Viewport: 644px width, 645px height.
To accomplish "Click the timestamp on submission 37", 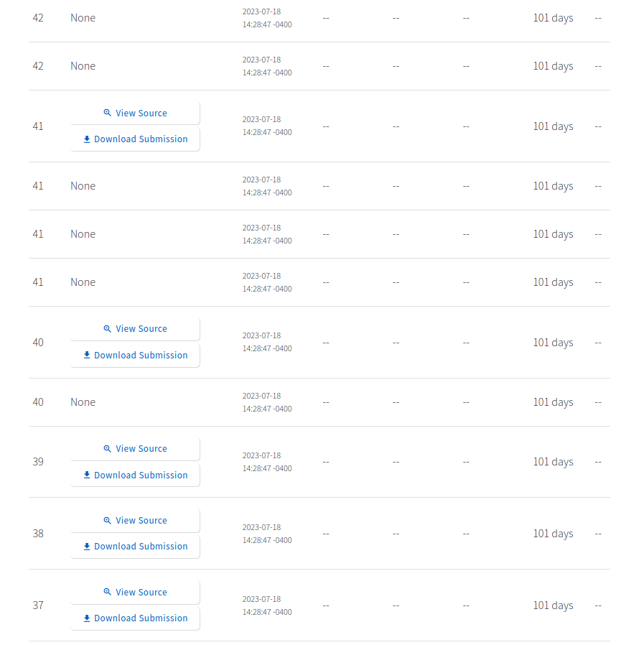I will (x=266, y=605).
